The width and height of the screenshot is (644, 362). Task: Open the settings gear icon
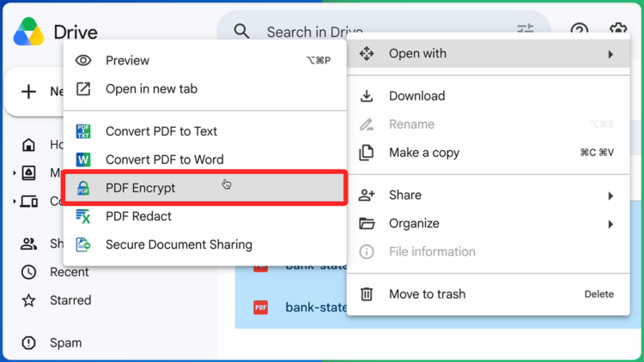point(618,29)
